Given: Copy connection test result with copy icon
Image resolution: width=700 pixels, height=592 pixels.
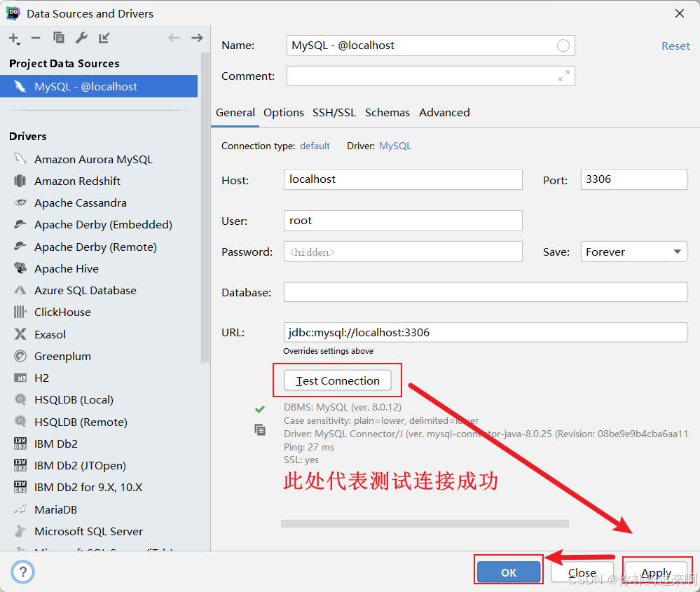Looking at the screenshot, I should [260, 429].
